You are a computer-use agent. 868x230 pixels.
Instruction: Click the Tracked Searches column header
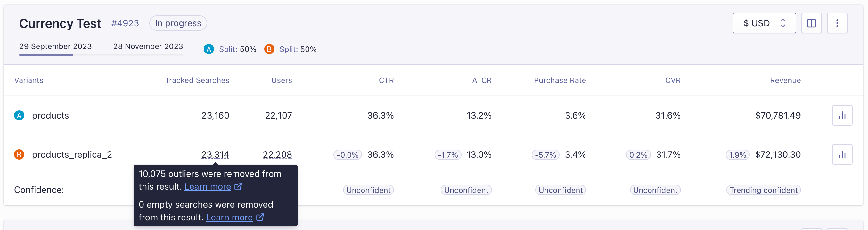pyautogui.click(x=197, y=80)
